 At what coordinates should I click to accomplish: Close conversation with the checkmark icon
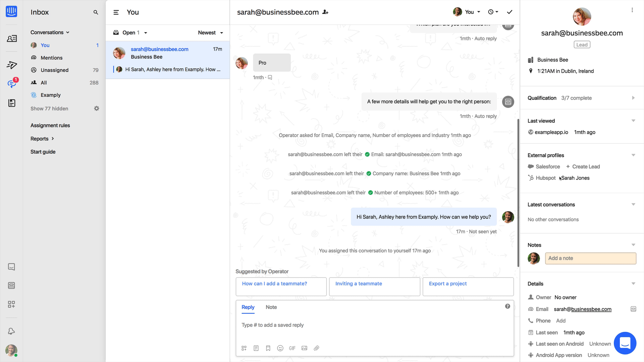click(x=509, y=12)
